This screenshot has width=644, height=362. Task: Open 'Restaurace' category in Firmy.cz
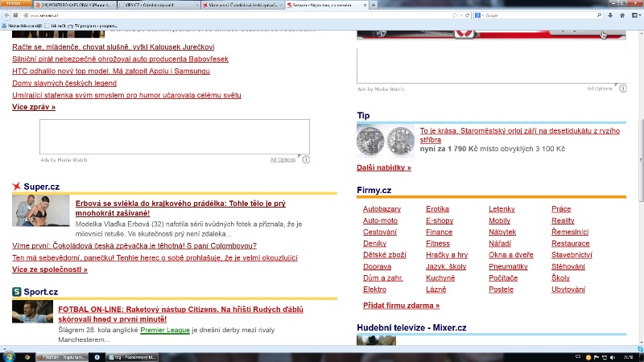coord(571,244)
